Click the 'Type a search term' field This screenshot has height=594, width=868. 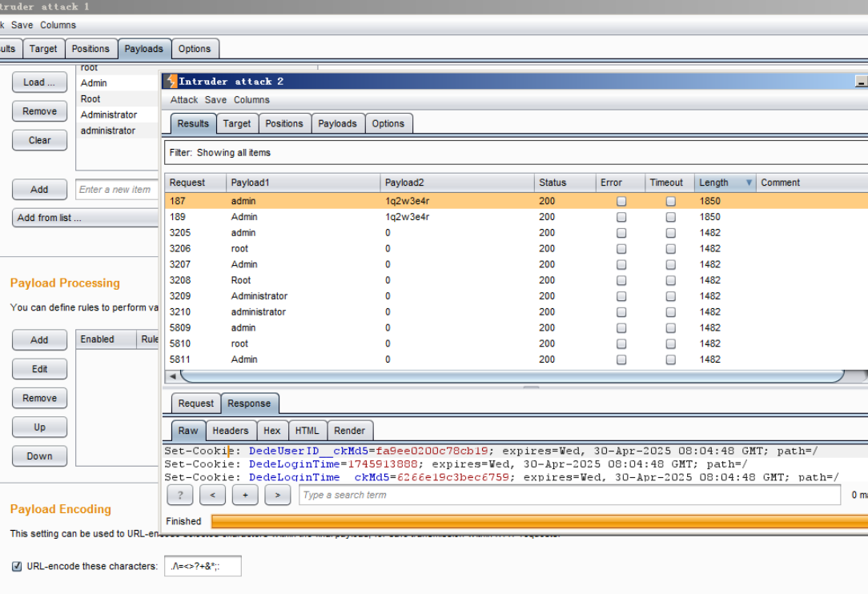coord(569,495)
